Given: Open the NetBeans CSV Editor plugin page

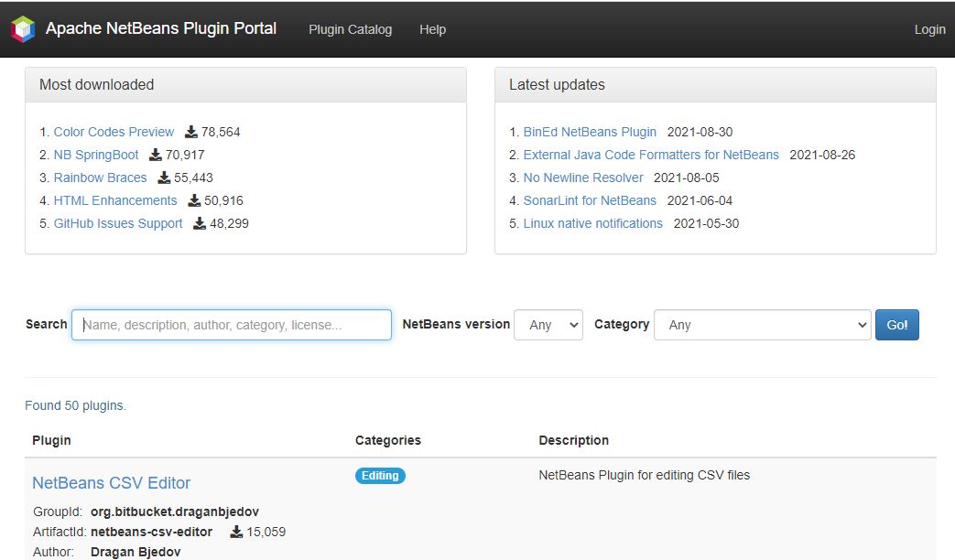Looking at the screenshot, I should (x=111, y=482).
